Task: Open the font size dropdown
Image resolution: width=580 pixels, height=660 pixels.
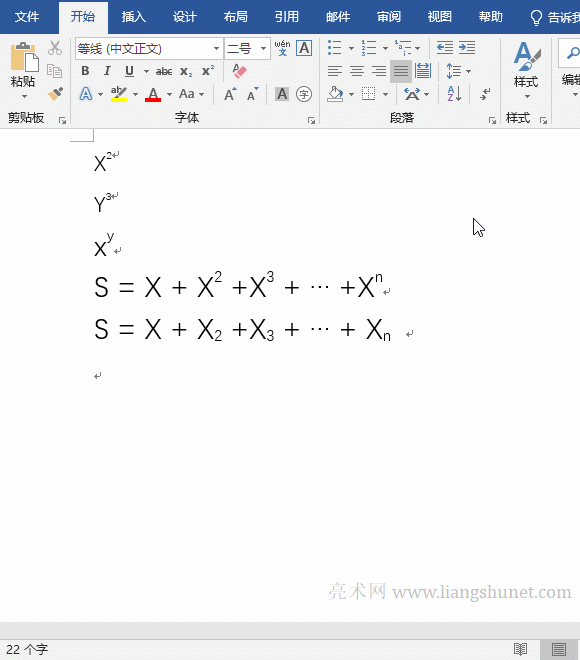Action: coord(263,48)
